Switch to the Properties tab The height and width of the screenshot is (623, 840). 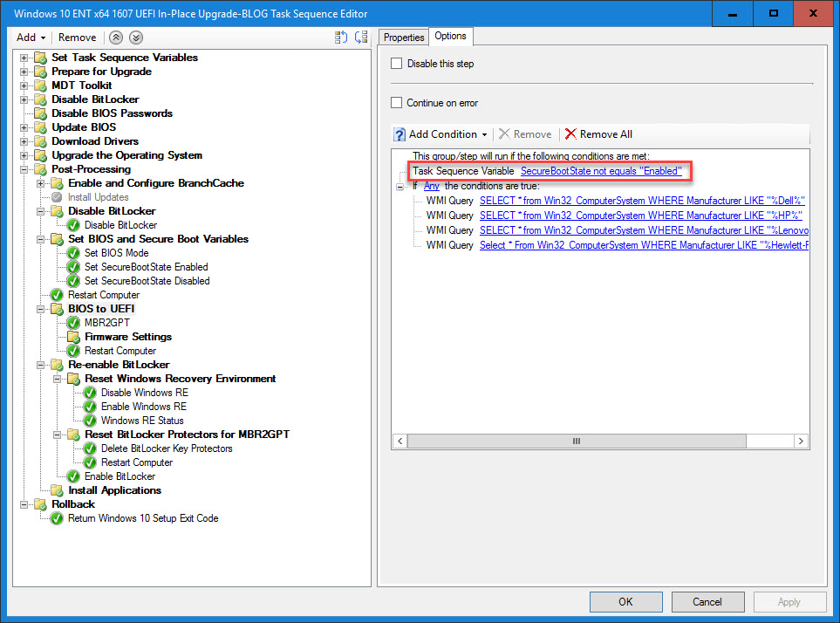pos(404,38)
